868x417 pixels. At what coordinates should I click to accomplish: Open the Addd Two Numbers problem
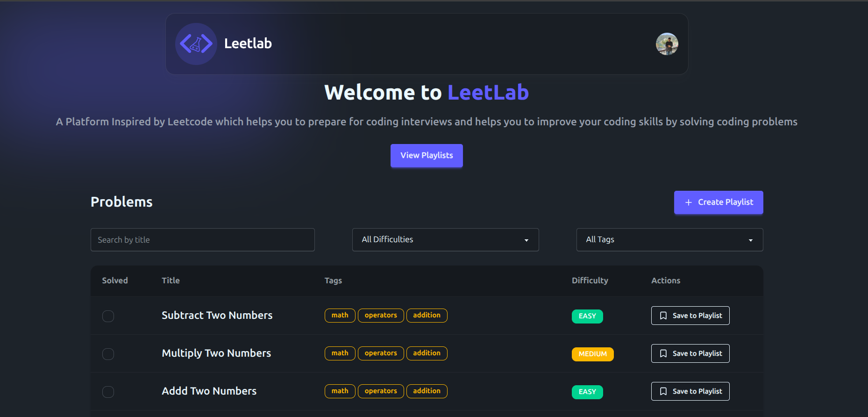(209, 391)
